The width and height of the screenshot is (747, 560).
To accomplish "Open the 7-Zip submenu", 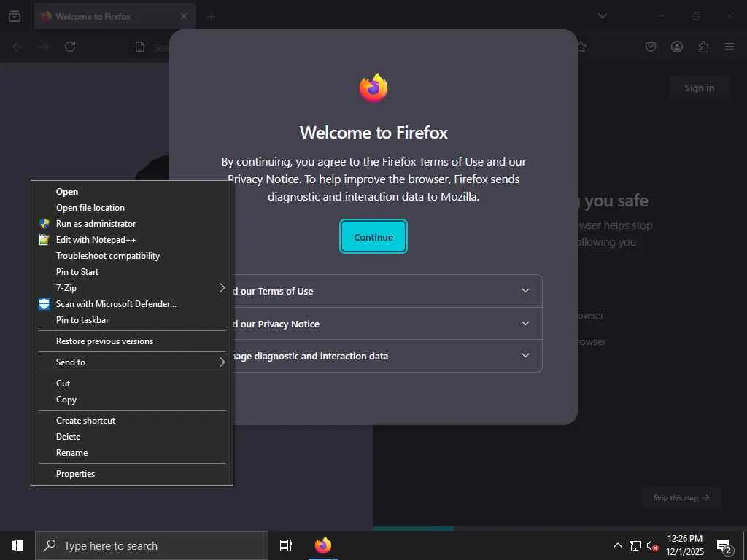I will [132, 287].
